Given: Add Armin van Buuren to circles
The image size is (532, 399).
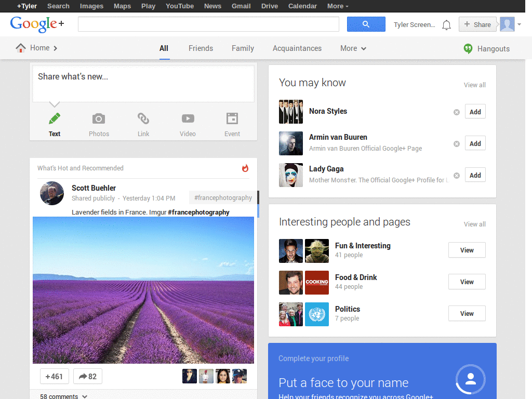Looking at the screenshot, I should click(475, 143).
